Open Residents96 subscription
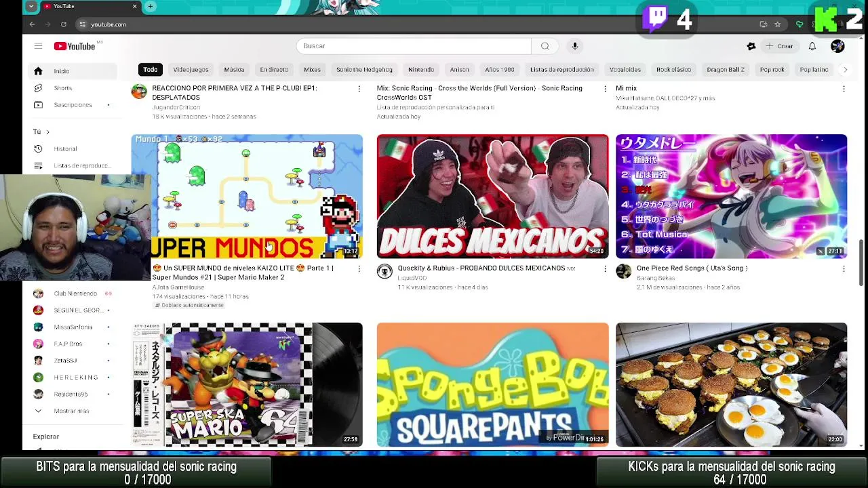Viewport: 868px width, 488px height. 73,394
